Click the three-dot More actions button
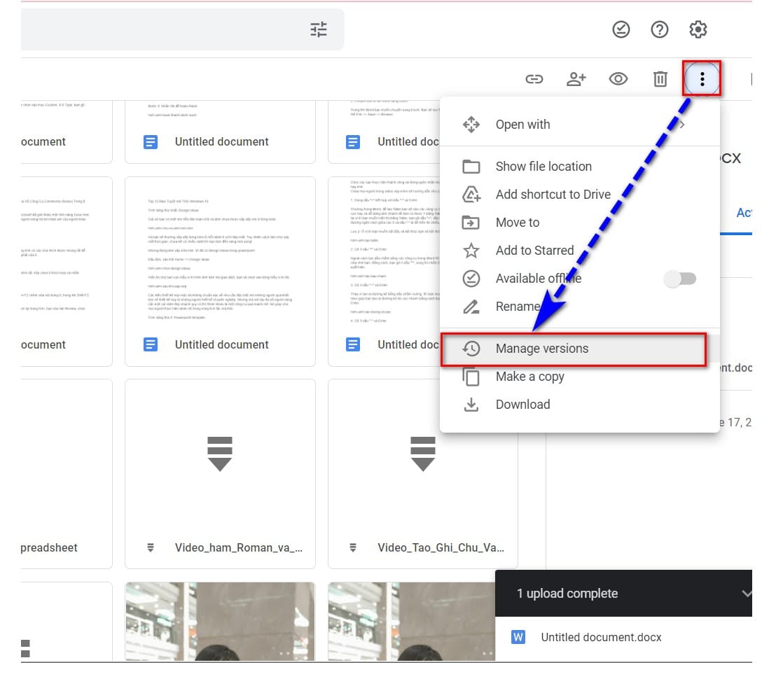Image resolution: width=762 pixels, height=700 pixels. 702,79
